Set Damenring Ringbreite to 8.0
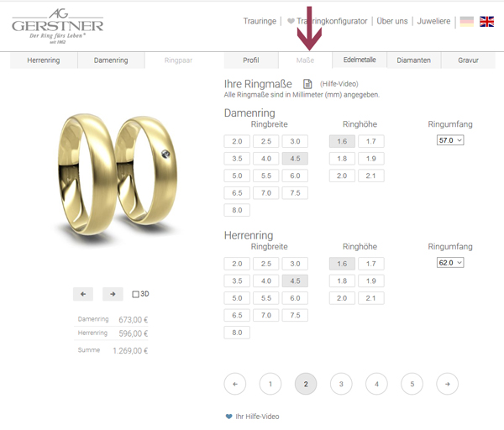 coord(237,210)
